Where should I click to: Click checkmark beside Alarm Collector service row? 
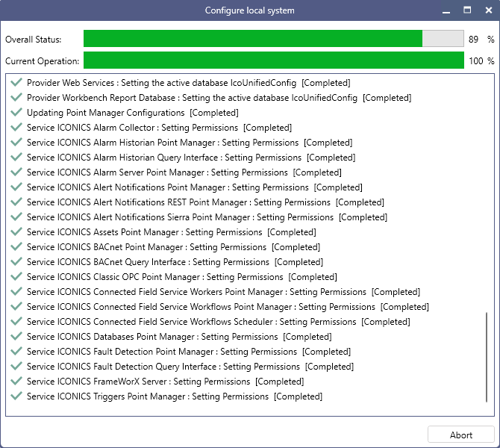point(16,128)
